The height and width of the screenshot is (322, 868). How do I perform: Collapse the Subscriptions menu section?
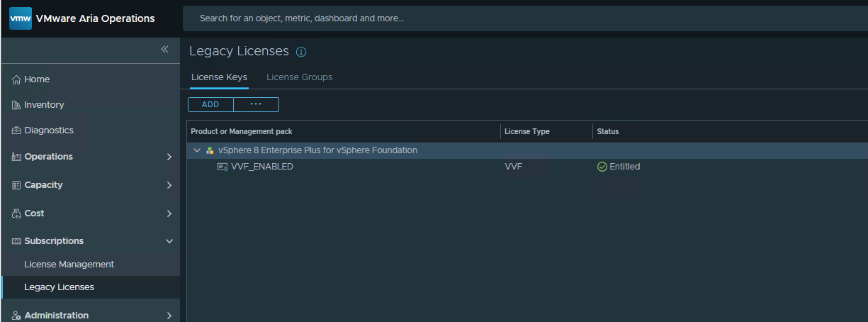pyautogui.click(x=169, y=241)
